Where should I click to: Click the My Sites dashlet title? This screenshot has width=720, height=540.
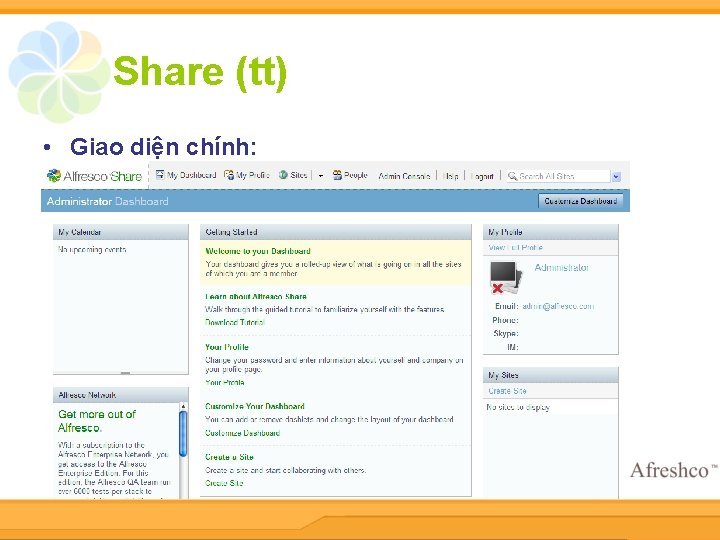click(503, 376)
